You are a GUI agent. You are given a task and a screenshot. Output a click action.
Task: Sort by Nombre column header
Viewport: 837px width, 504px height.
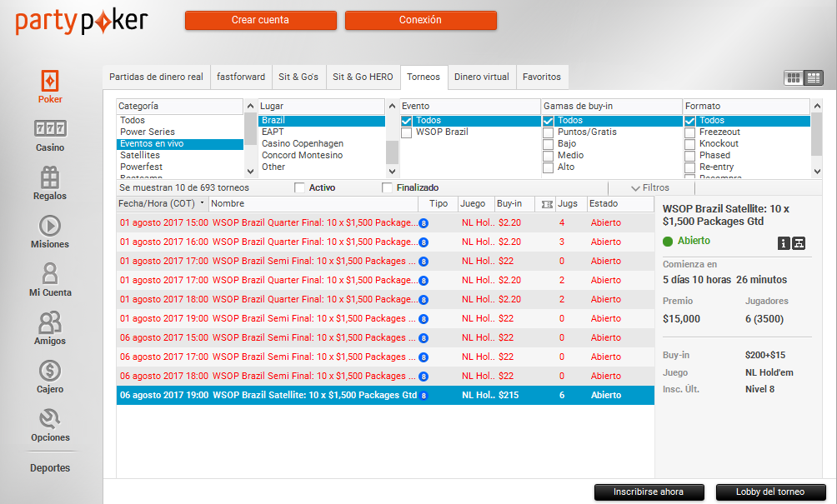point(313,204)
